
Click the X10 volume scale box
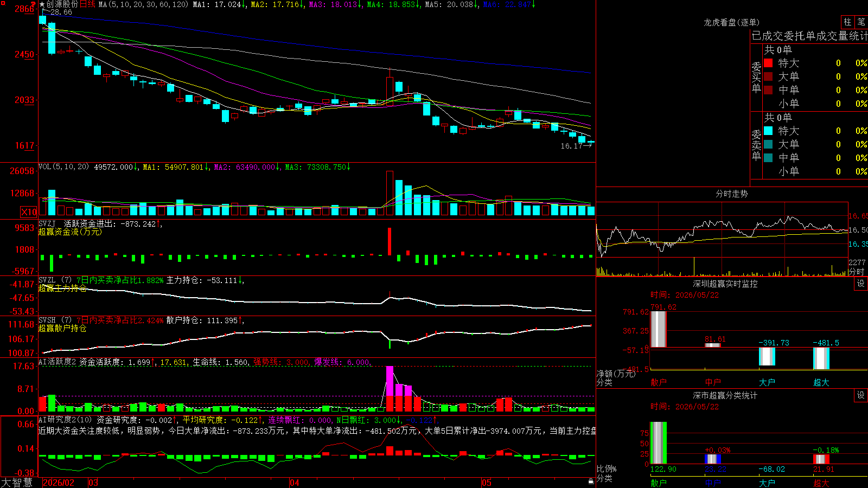tap(29, 212)
